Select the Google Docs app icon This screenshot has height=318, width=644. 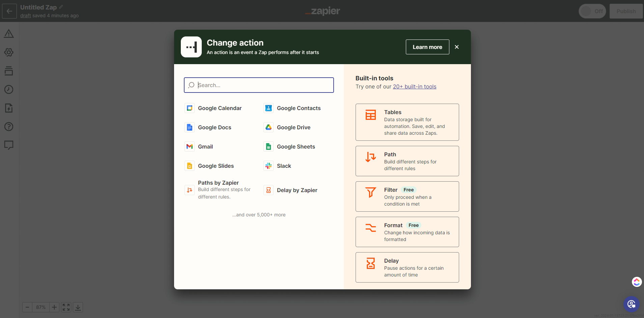190,127
